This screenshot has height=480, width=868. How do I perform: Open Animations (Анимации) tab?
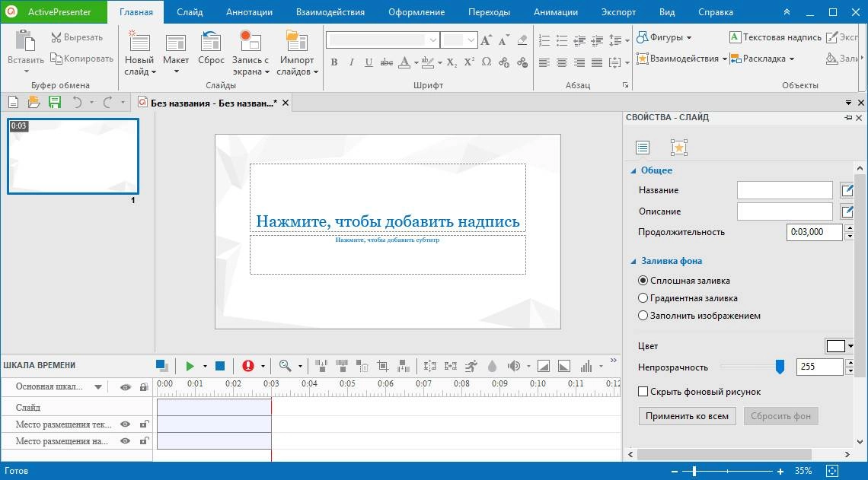[x=555, y=11]
